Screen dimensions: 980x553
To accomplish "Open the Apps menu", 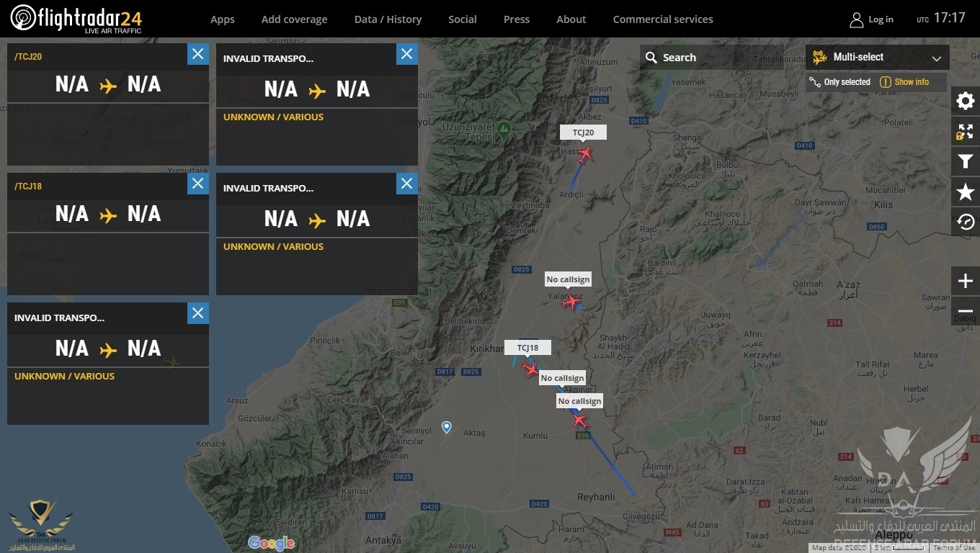I will [x=223, y=19].
